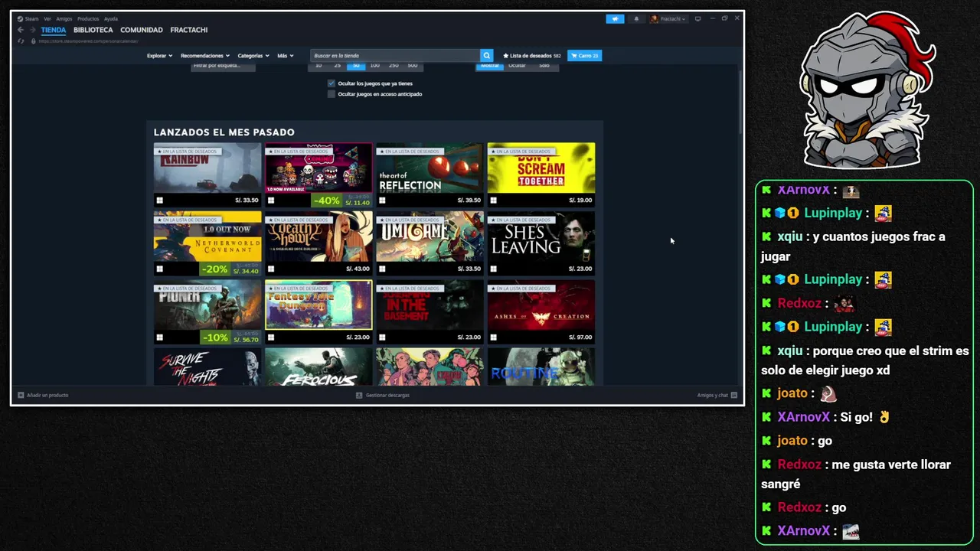980x551 pixels.
Task: Click Windows icon under She's Leaving tile
Action: [x=493, y=269]
